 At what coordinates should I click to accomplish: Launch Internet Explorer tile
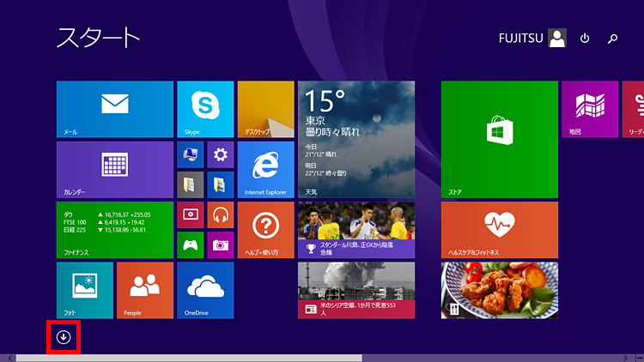tap(265, 170)
